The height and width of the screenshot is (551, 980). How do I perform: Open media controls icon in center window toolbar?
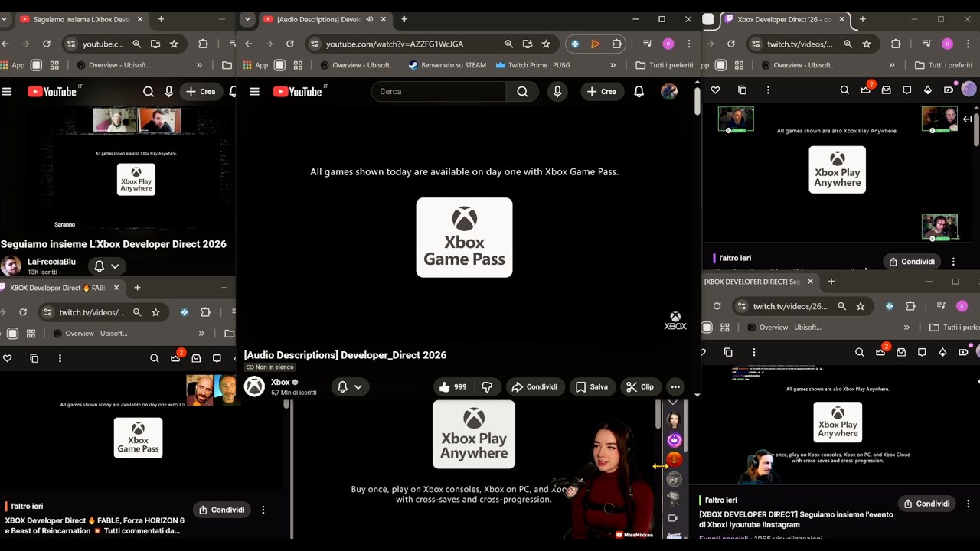648,44
